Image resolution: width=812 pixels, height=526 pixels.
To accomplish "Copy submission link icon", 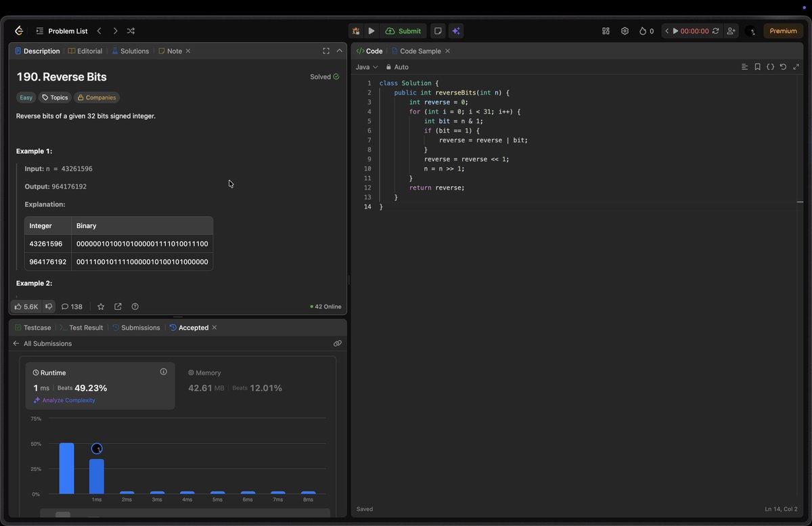I will pos(337,344).
